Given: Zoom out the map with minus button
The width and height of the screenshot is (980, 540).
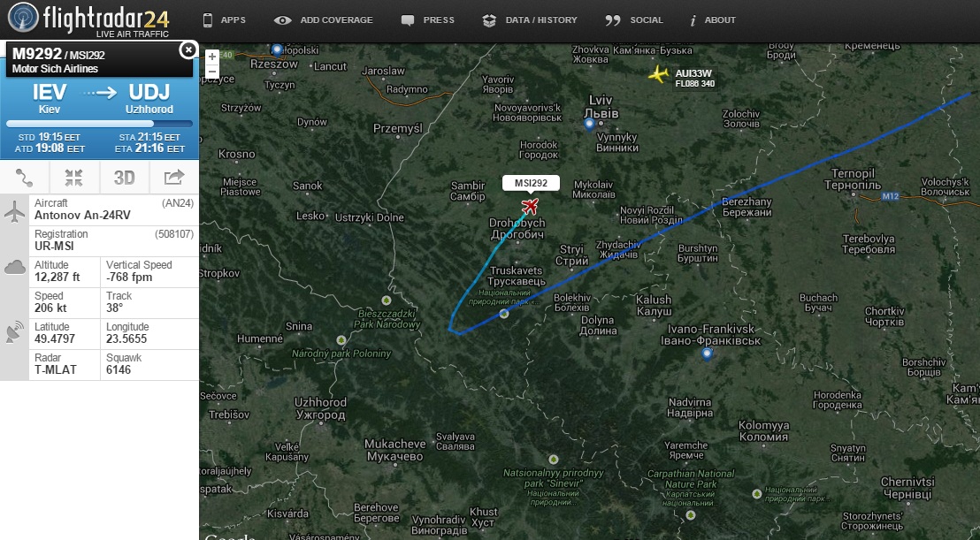Looking at the screenshot, I should point(212,72).
